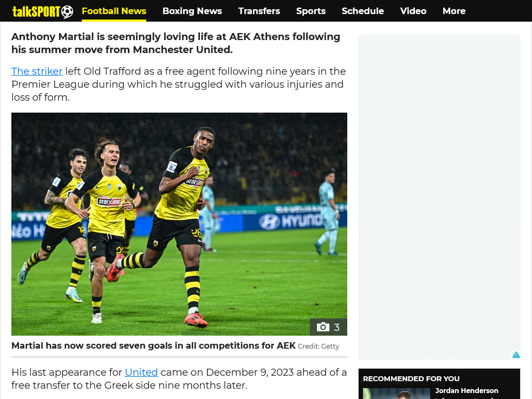Click the sidebar advertisement area
This screenshot has height=399, width=532.
pos(439,197)
